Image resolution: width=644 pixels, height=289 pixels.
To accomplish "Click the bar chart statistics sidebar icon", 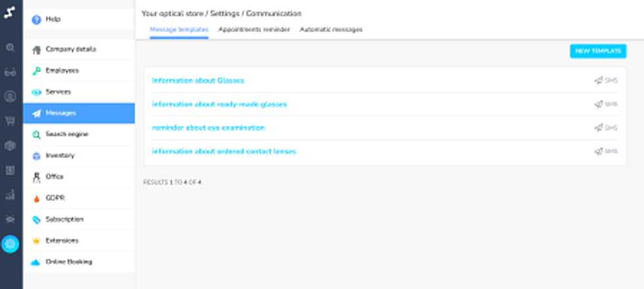I will click(x=11, y=194).
